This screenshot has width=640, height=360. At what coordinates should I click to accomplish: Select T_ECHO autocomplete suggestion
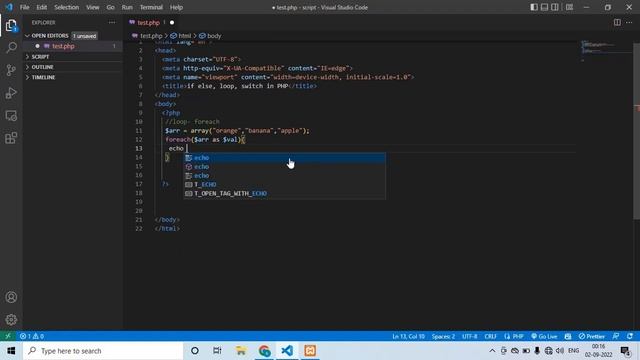[284, 184]
